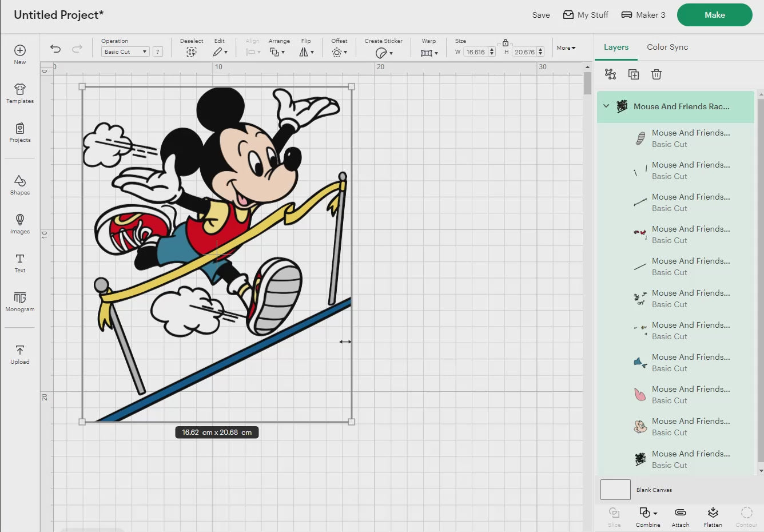Select the black outline layer
Screen dimensions: 764x532
[676, 459]
